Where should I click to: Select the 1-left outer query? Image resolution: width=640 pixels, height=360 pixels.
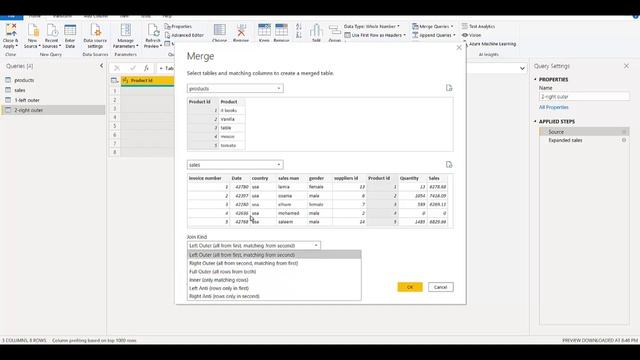pos(53,100)
